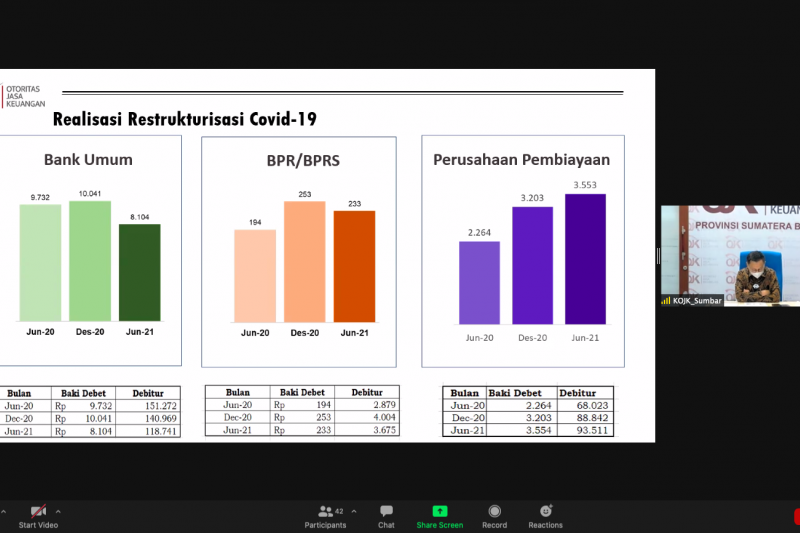Open the Chat panel
The width and height of the screenshot is (800, 533).
click(x=386, y=515)
